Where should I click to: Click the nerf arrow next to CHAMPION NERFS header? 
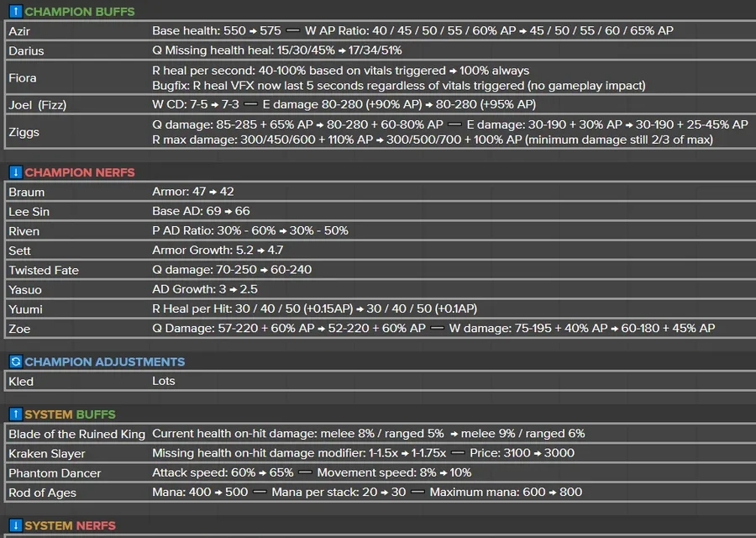pos(18,172)
